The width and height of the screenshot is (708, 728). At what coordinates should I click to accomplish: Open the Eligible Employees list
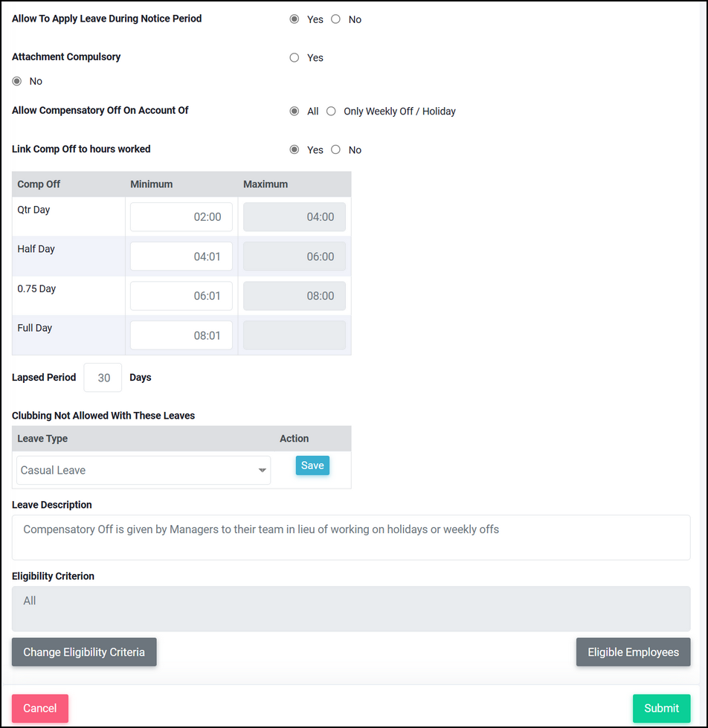coord(633,652)
